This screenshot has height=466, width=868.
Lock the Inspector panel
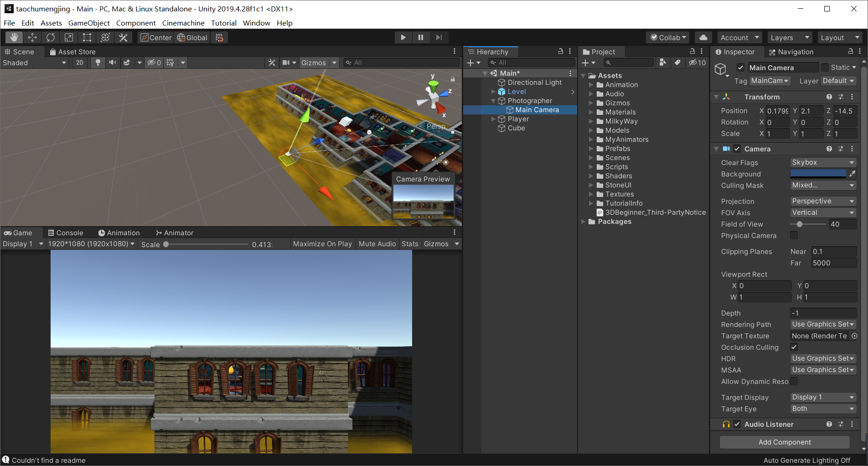click(850, 52)
